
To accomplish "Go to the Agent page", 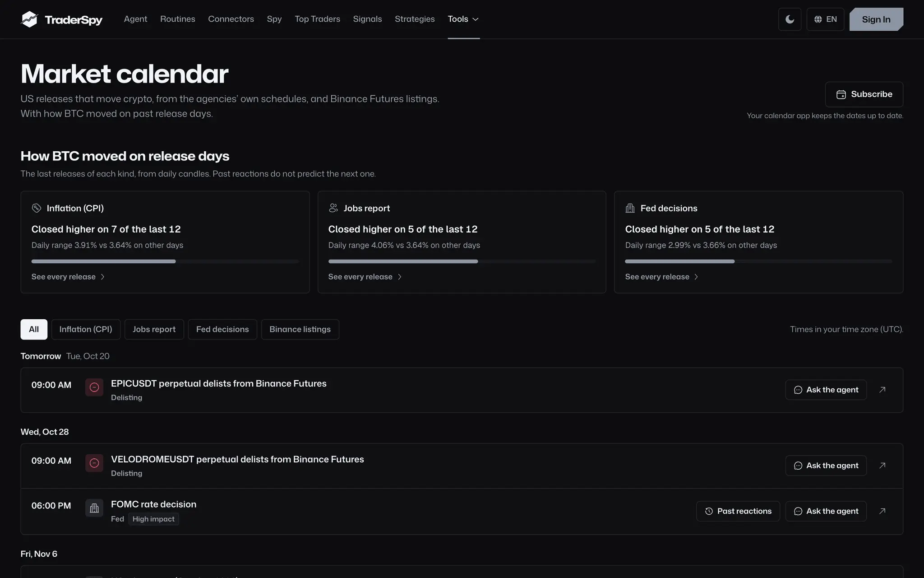I will coord(135,19).
